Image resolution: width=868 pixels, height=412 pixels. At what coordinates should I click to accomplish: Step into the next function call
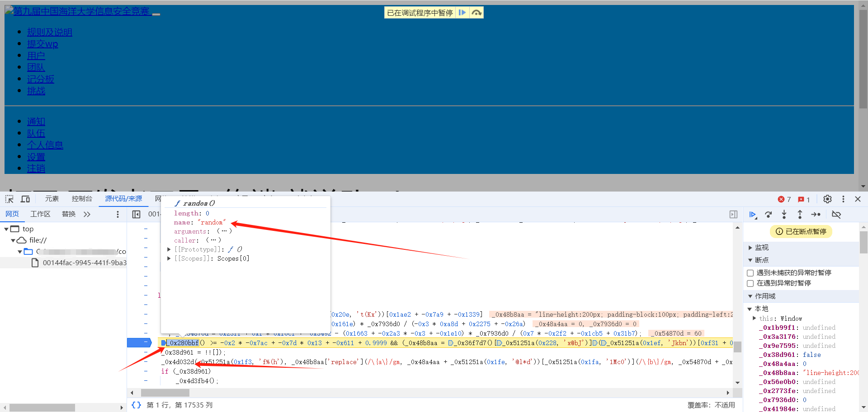[x=784, y=215]
